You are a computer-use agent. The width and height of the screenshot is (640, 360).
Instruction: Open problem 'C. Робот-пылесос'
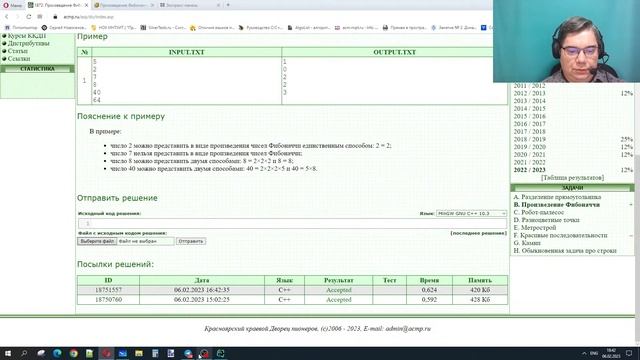[538, 212]
